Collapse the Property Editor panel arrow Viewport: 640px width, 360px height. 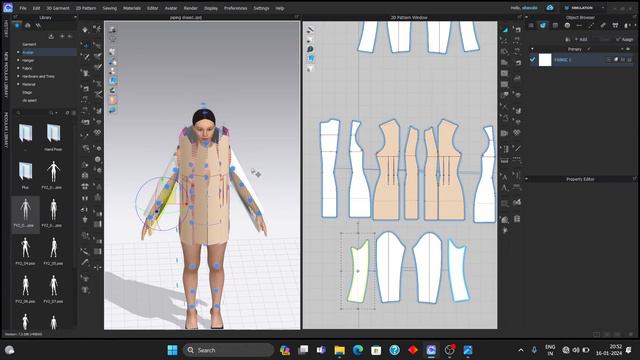[526, 179]
